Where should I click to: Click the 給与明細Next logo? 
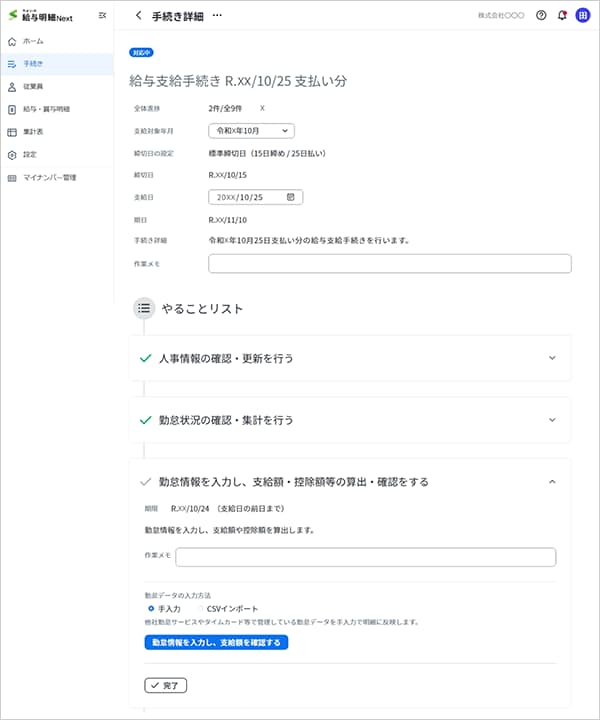(40, 16)
